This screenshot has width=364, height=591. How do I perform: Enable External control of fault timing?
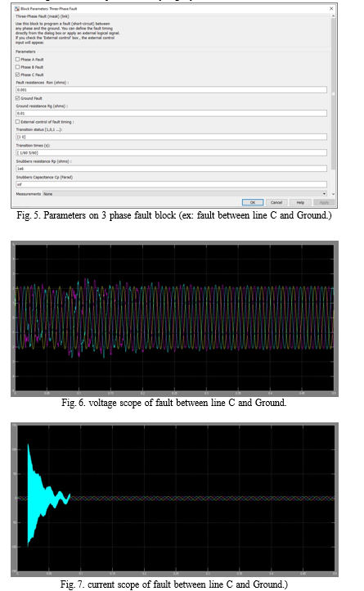17,122
